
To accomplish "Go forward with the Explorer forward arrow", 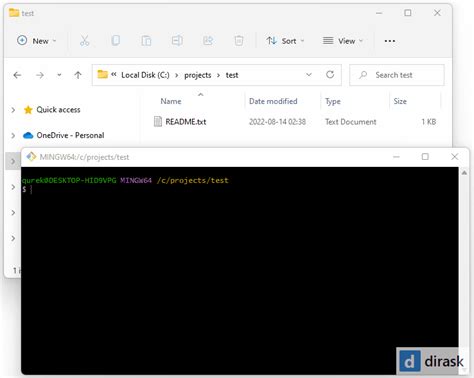I will (40, 75).
